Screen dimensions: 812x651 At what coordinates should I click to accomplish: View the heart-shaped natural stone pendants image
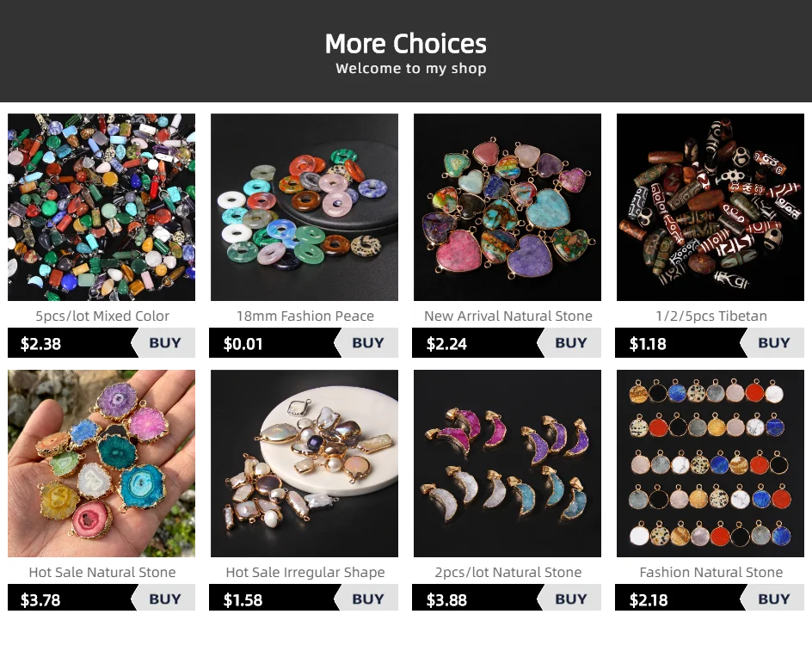coord(507,207)
